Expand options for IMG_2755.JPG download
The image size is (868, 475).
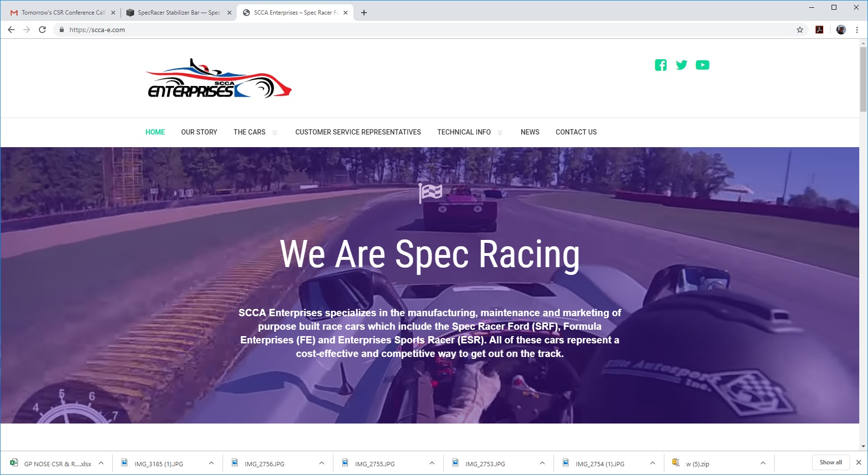click(x=432, y=463)
